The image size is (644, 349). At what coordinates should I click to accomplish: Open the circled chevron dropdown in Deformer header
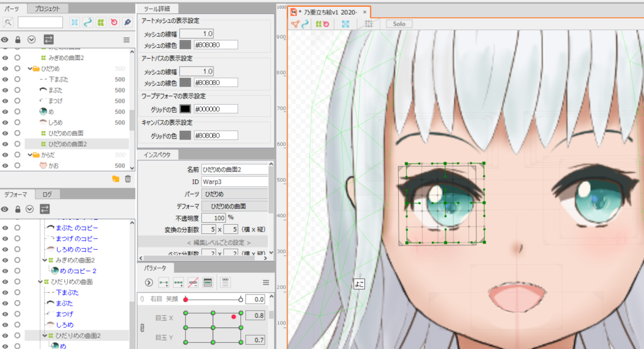(29, 209)
